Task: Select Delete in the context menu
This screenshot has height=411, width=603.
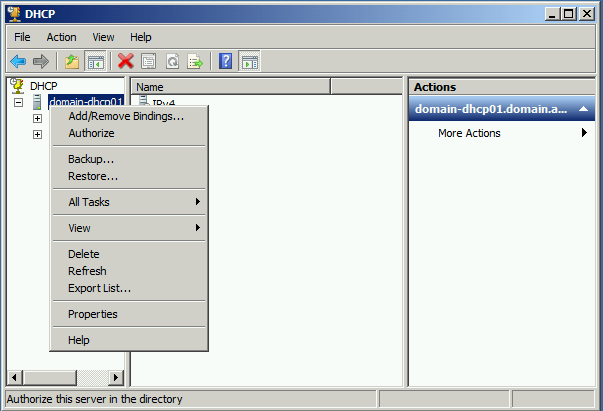Action: pyautogui.click(x=129, y=254)
